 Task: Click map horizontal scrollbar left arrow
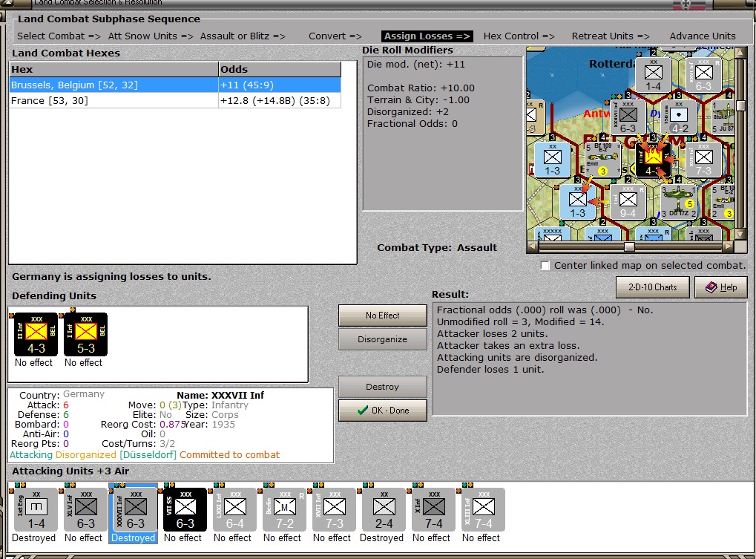pyautogui.click(x=532, y=247)
